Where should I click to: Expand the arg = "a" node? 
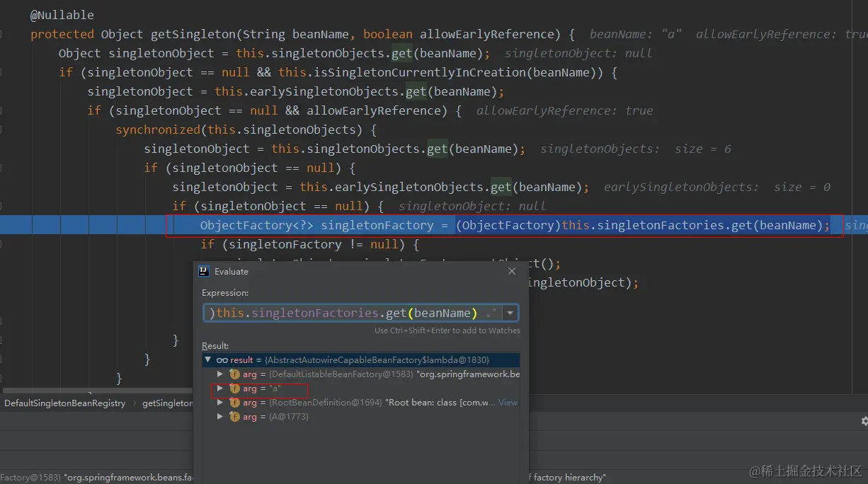pyautogui.click(x=220, y=388)
